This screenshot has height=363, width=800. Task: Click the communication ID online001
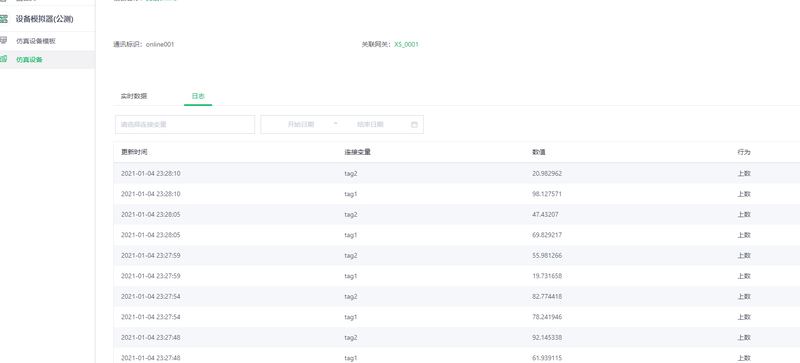click(160, 44)
